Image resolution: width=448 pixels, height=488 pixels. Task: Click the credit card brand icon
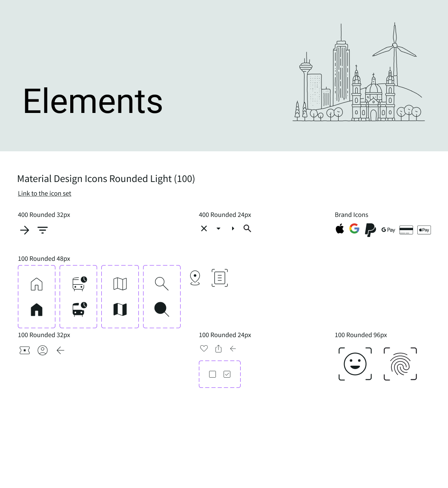pos(406,230)
